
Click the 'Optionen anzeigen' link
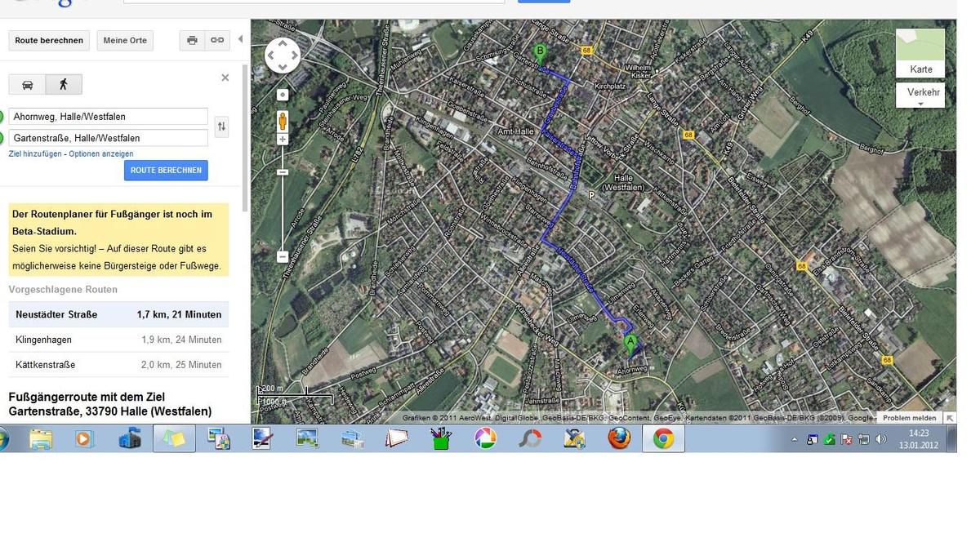[101, 153]
